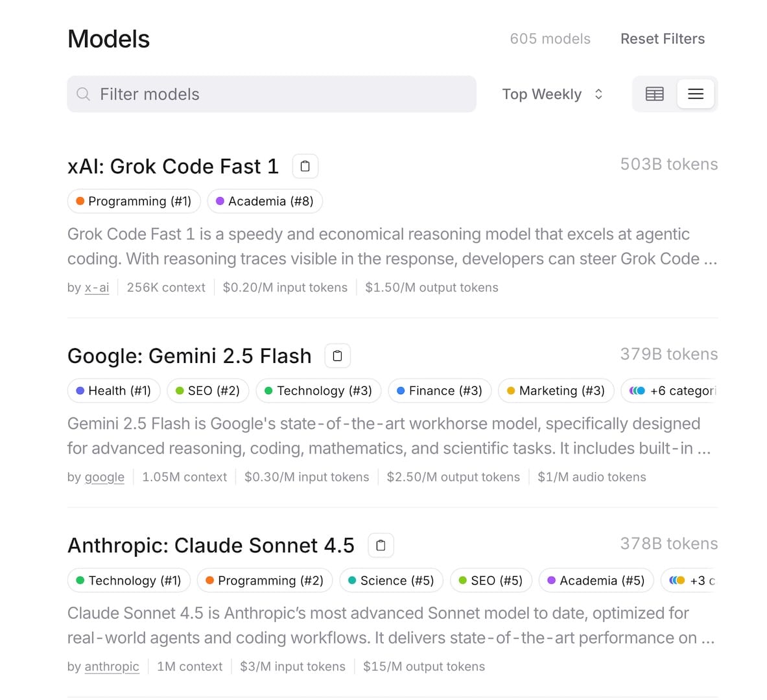The image size is (767, 700).
Task: Select Grok's Programming (#1) category tag
Action: click(134, 202)
